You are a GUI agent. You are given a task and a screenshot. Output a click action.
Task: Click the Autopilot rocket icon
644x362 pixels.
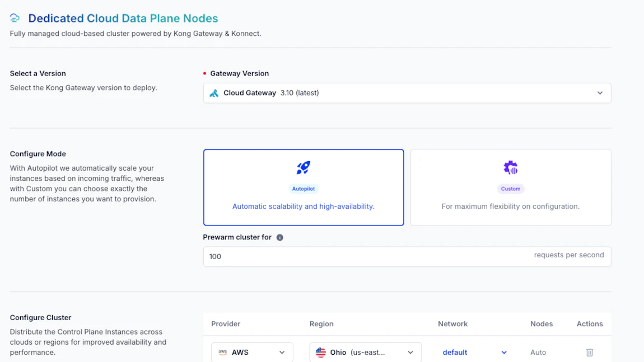(304, 167)
